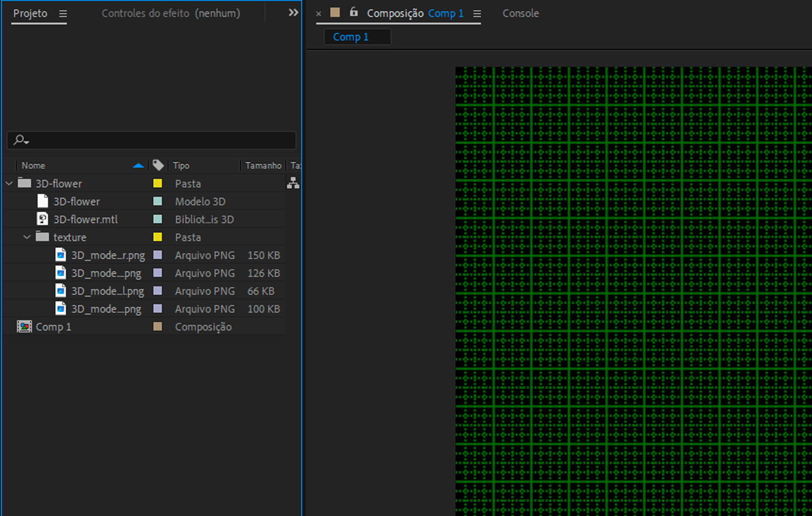This screenshot has height=516, width=812.
Task: Select the 3D_mode...l.png file name
Action: pos(107,291)
